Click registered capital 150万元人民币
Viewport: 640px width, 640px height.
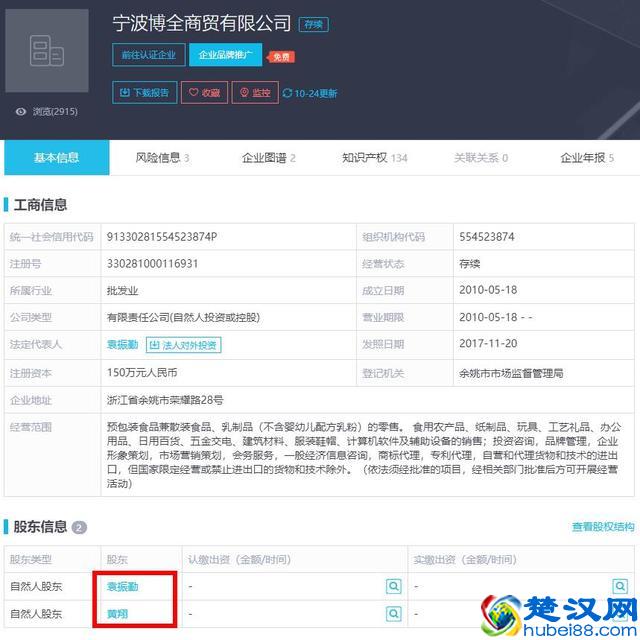(x=142, y=373)
